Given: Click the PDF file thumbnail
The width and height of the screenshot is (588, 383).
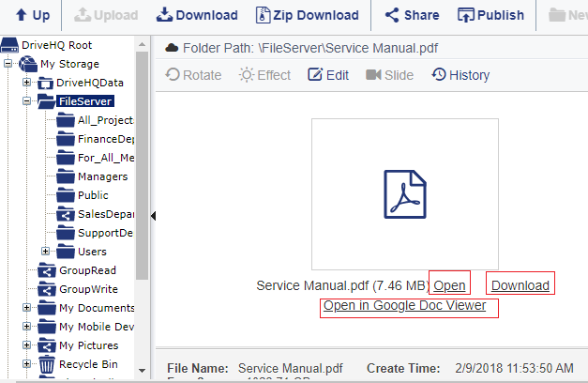Looking at the screenshot, I should coord(405,192).
